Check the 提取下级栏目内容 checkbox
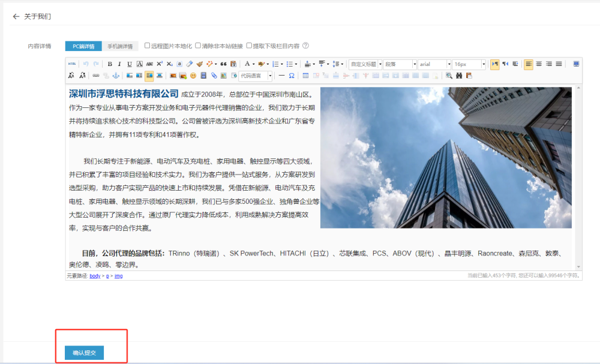The width and height of the screenshot is (600, 364). point(249,46)
